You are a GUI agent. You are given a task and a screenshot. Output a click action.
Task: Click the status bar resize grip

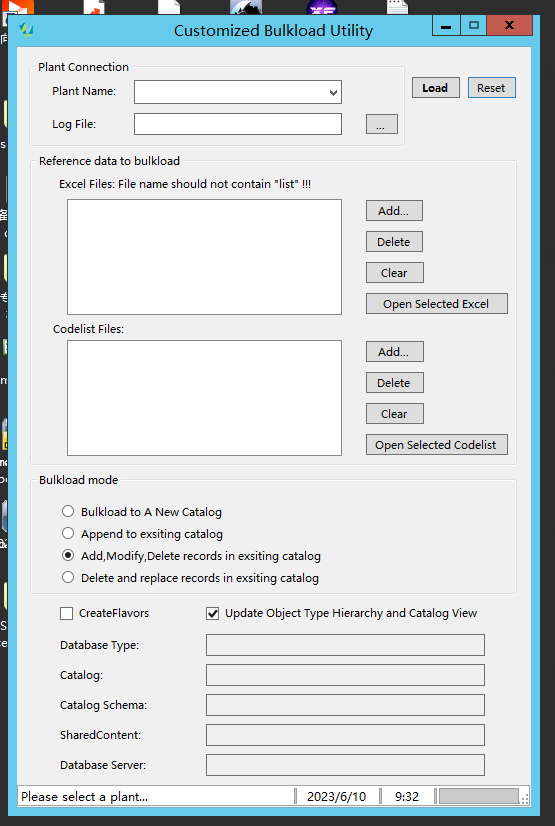pos(524,799)
